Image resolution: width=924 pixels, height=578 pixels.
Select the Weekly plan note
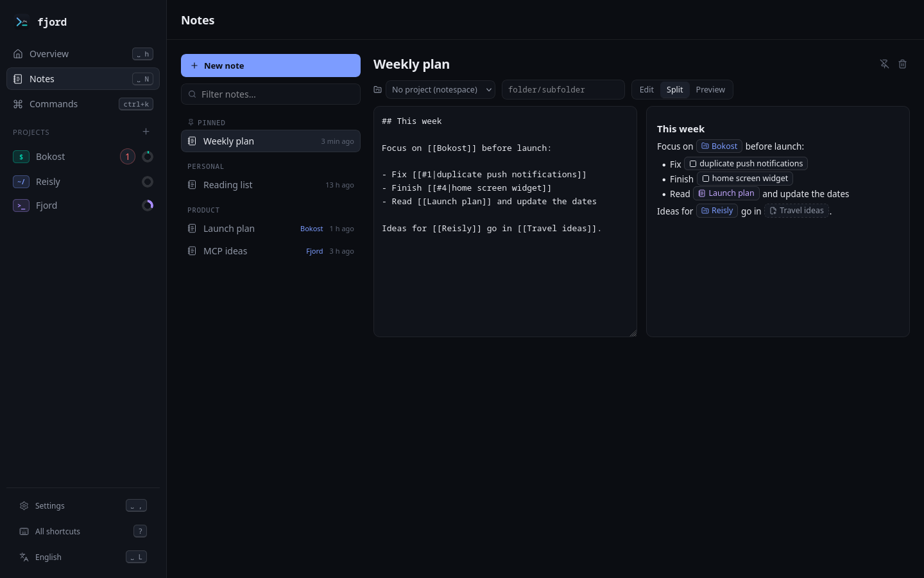271,141
